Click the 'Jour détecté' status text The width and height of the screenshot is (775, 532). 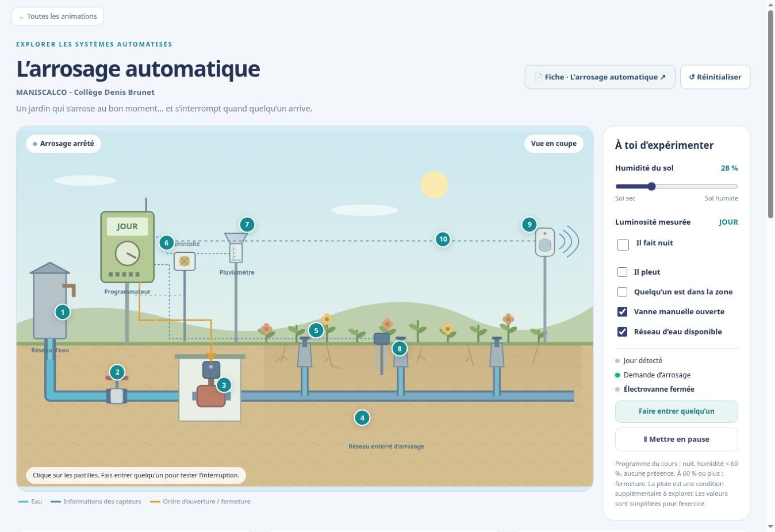pyautogui.click(x=643, y=361)
